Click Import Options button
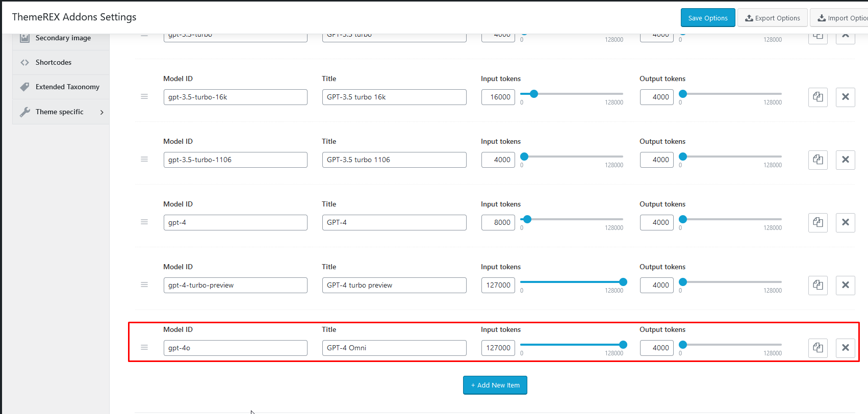The image size is (868, 414). point(839,18)
